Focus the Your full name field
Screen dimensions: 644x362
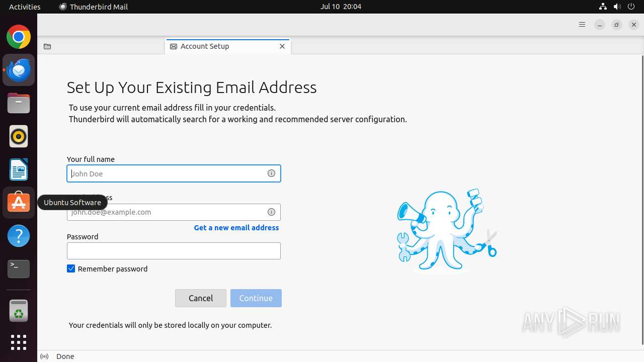[174, 173]
